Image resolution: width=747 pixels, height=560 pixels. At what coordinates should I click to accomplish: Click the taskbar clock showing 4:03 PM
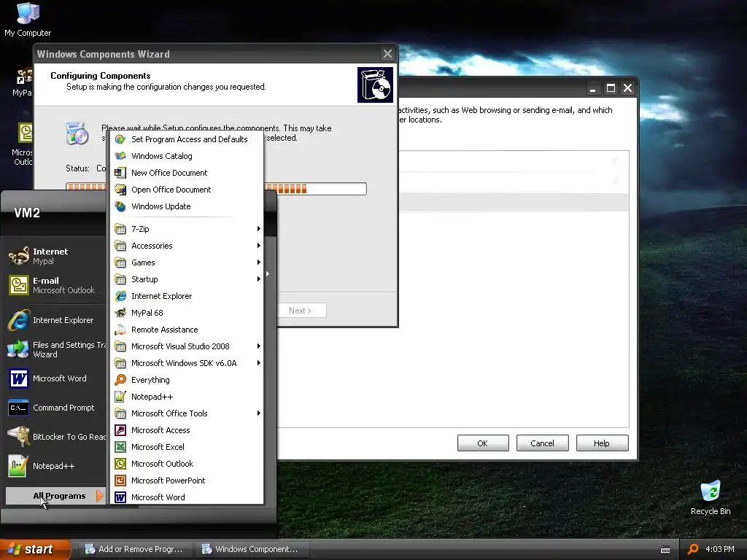pos(719,549)
